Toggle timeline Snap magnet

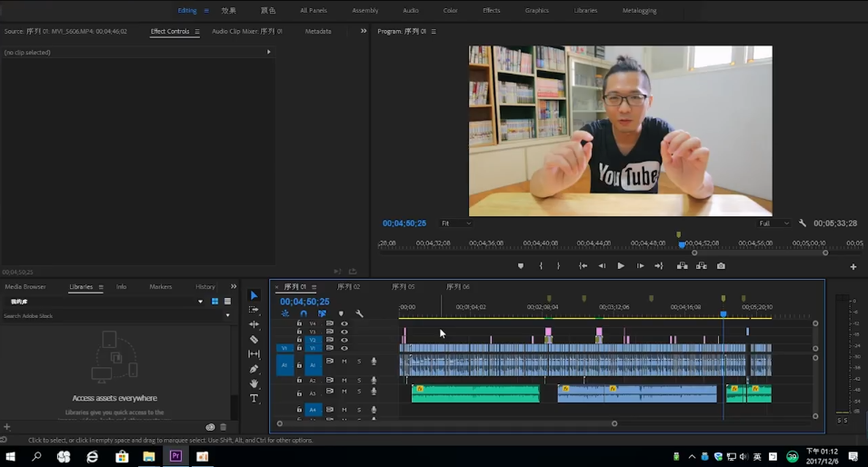[304, 314]
